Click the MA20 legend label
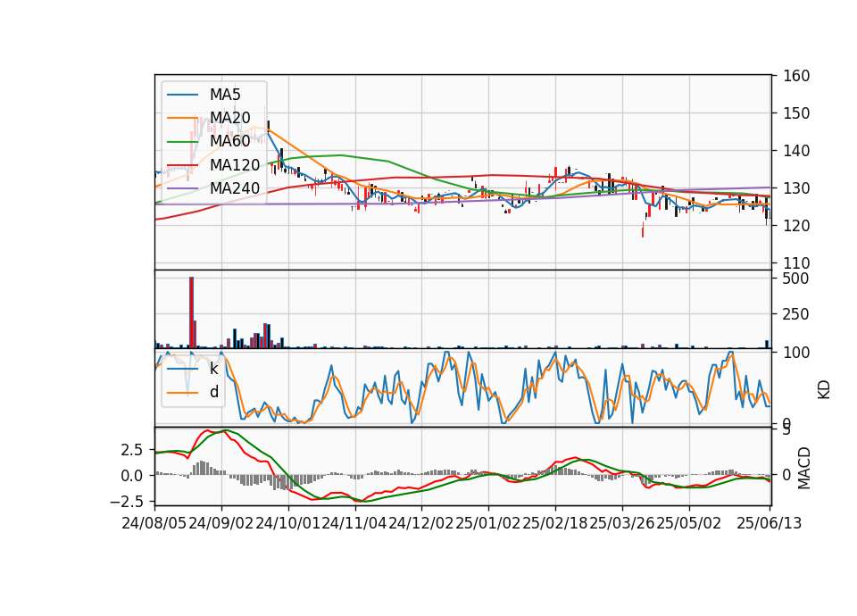 click(x=229, y=118)
